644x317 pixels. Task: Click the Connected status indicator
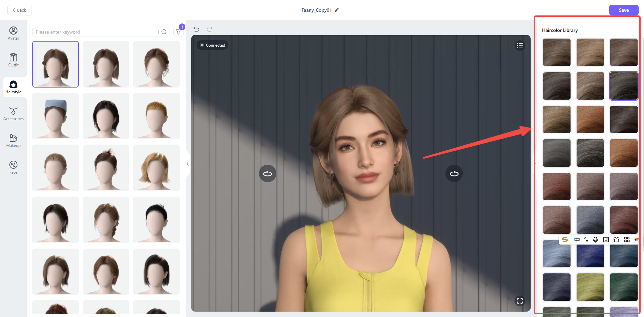(x=213, y=45)
